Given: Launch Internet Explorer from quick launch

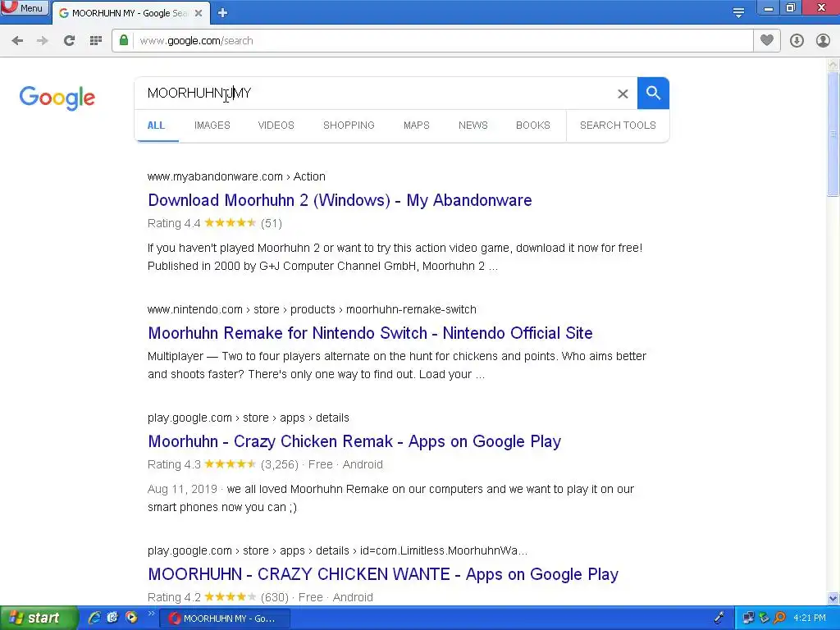Looking at the screenshot, I should [95, 618].
